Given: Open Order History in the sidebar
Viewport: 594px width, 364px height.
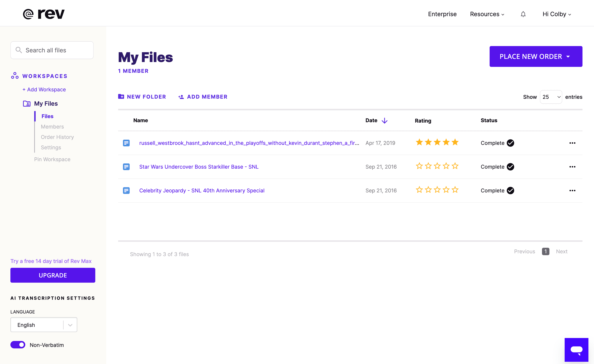Looking at the screenshot, I should [57, 137].
